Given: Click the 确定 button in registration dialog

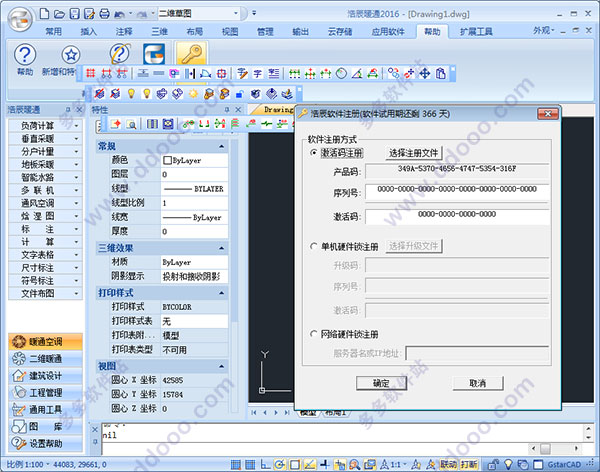Looking at the screenshot, I should click(381, 383).
